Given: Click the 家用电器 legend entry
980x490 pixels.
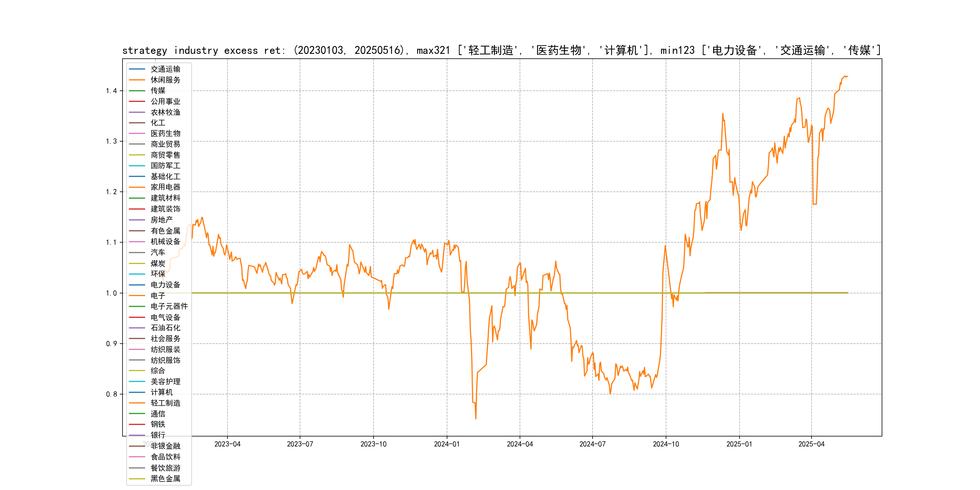Looking at the screenshot, I should tap(165, 187).
